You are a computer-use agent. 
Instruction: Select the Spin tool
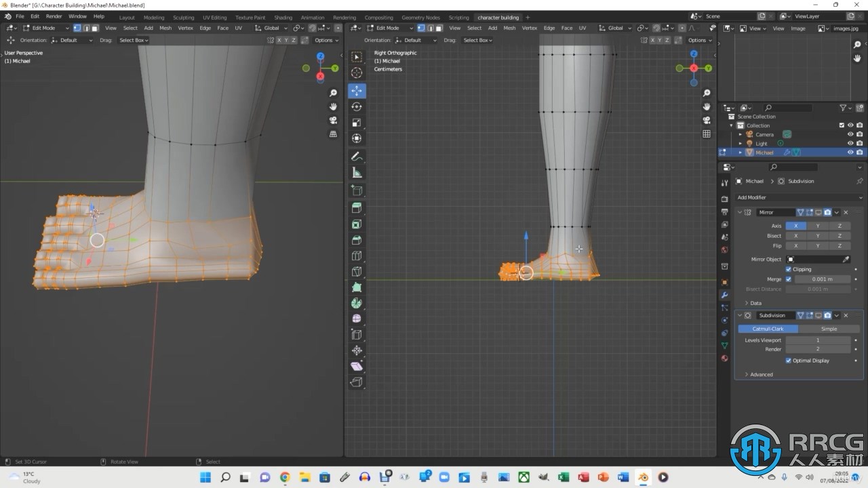click(x=357, y=303)
